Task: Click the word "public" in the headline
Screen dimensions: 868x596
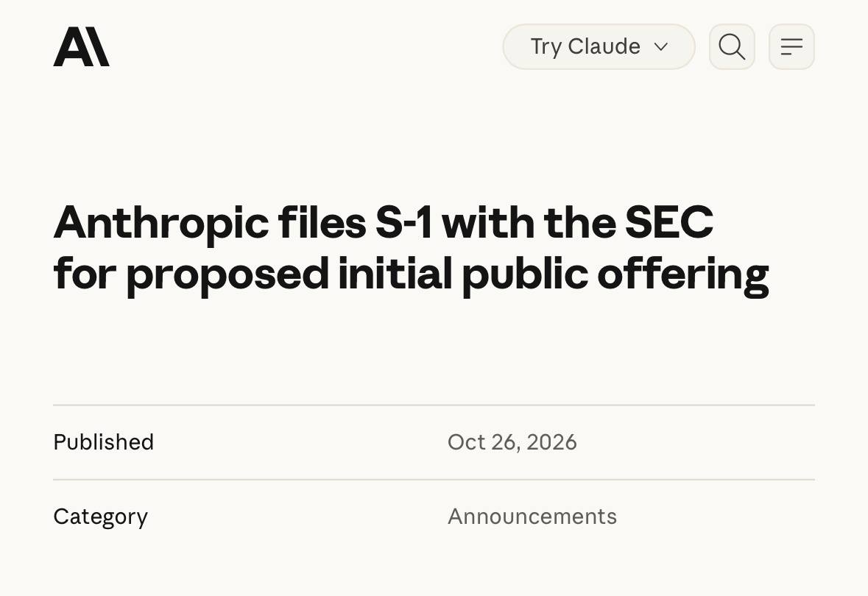Action: pyautogui.click(x=525, y=274)
